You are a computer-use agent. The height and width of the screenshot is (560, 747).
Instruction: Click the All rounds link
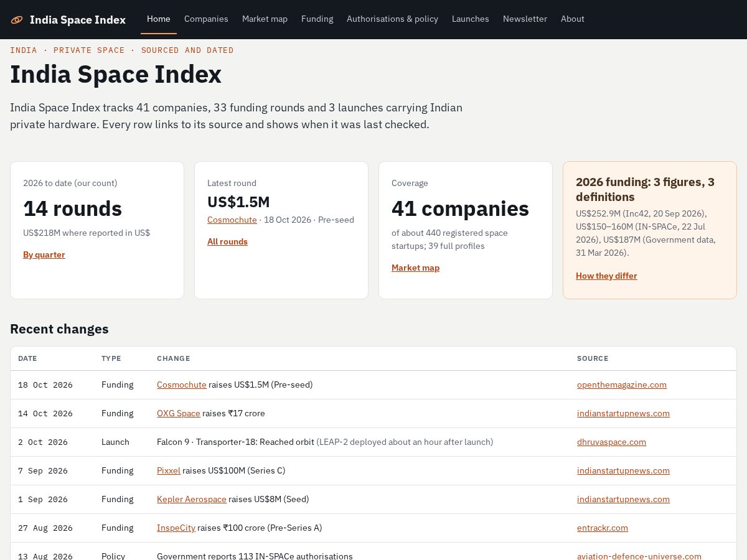227,241
